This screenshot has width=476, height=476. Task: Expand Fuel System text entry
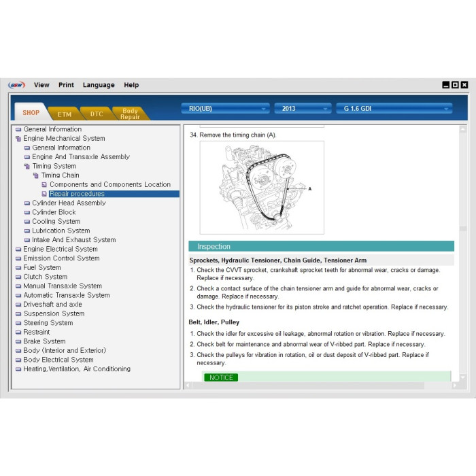42,267
